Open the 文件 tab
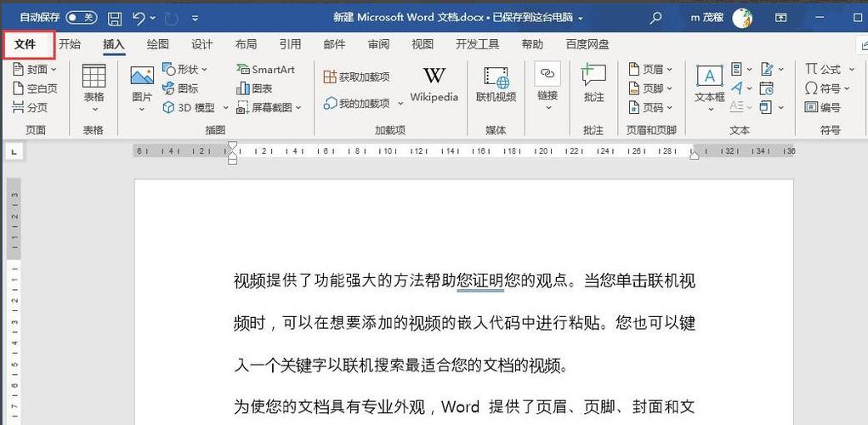The width and height of the screenshot is (868, 425). click(26, 45)
